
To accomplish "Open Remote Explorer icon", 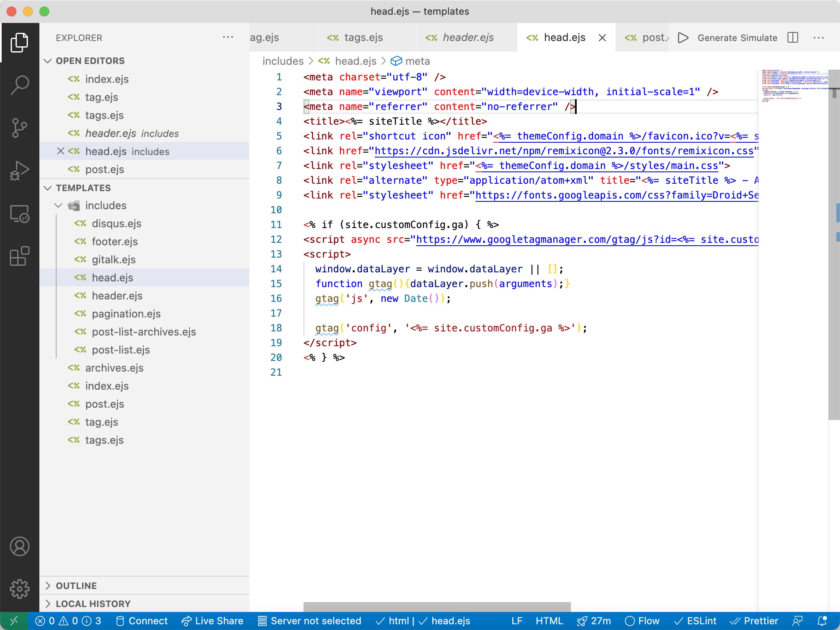I will (x=19, y=214).
